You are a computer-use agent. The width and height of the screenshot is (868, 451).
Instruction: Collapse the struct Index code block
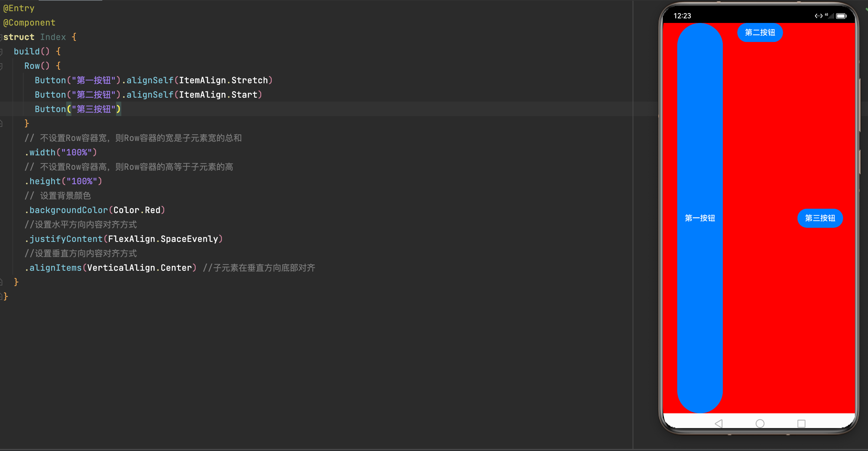(1, 37)
